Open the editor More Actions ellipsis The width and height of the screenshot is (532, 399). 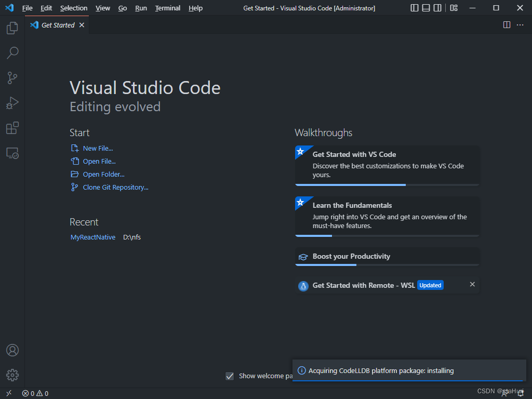520,25
